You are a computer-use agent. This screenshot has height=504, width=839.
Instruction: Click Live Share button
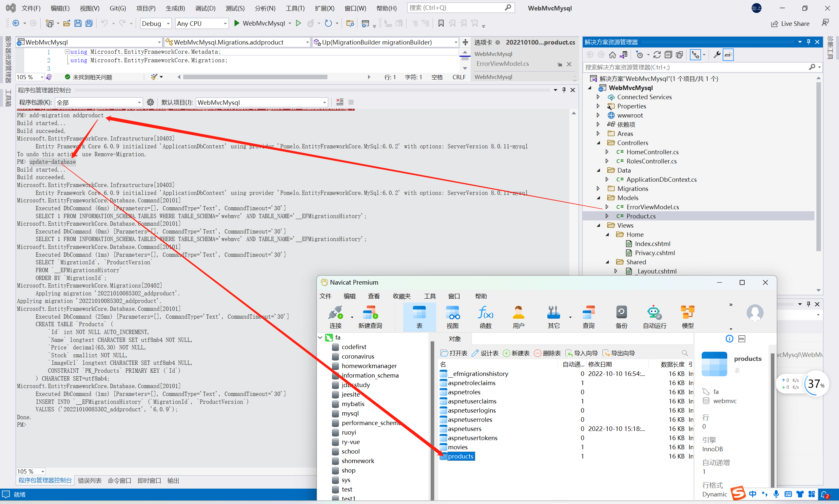pyautogui.click(x=790, y=24)
